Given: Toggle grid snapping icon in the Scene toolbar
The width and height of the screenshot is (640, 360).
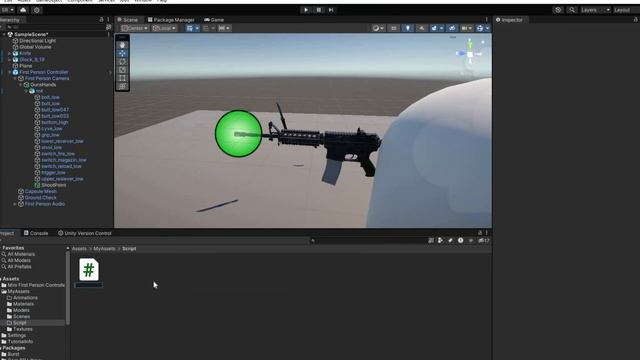Looking at the screenshot, I should [x=206, y=28].
